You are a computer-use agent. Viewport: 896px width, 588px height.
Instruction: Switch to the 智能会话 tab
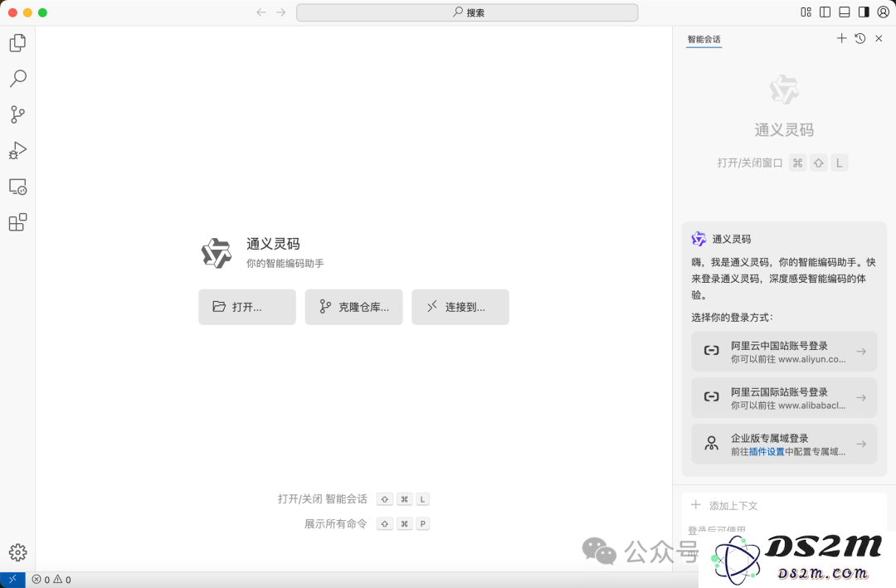704,40
